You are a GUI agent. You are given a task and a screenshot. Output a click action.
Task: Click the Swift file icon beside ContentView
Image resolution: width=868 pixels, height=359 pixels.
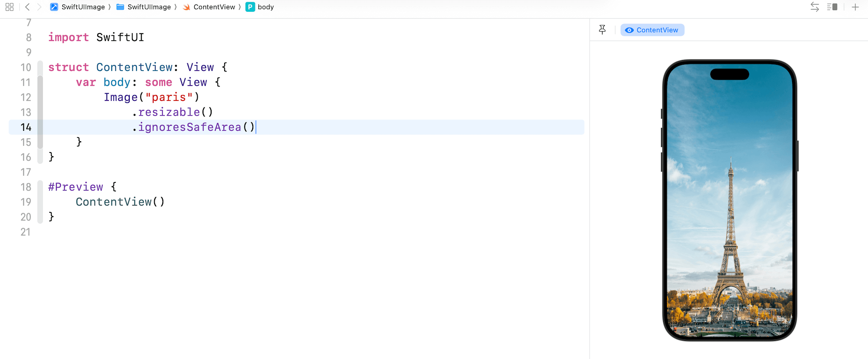(x=186, y=7)
